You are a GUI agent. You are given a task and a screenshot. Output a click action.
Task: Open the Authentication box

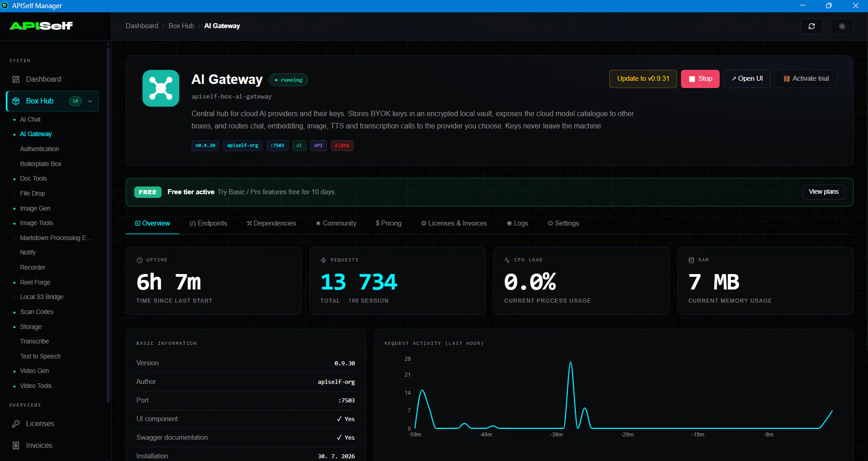click(39, 149)
